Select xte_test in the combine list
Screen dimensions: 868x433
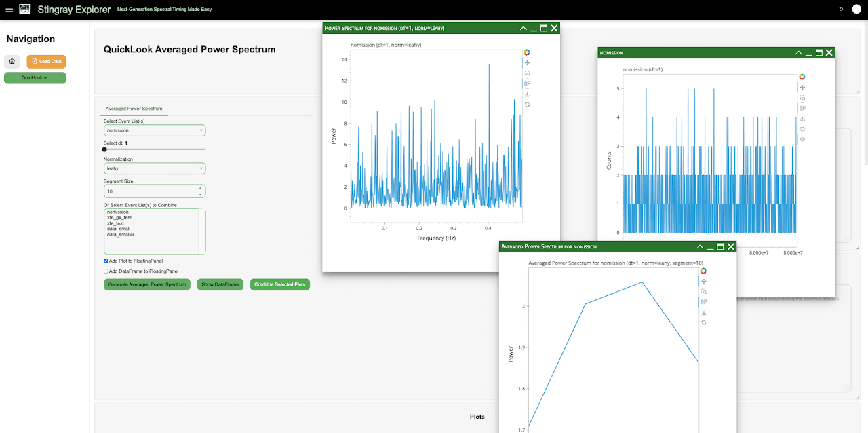pos(115,223)
